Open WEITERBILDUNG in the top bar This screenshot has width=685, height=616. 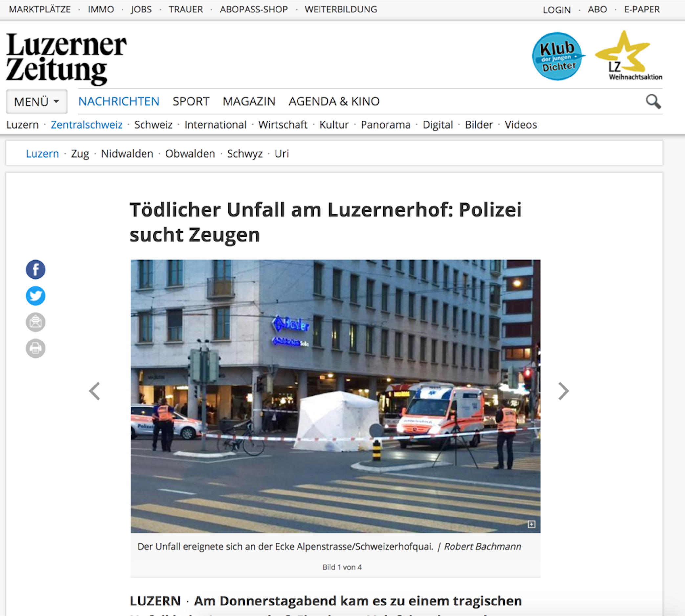tap(341, 10)
